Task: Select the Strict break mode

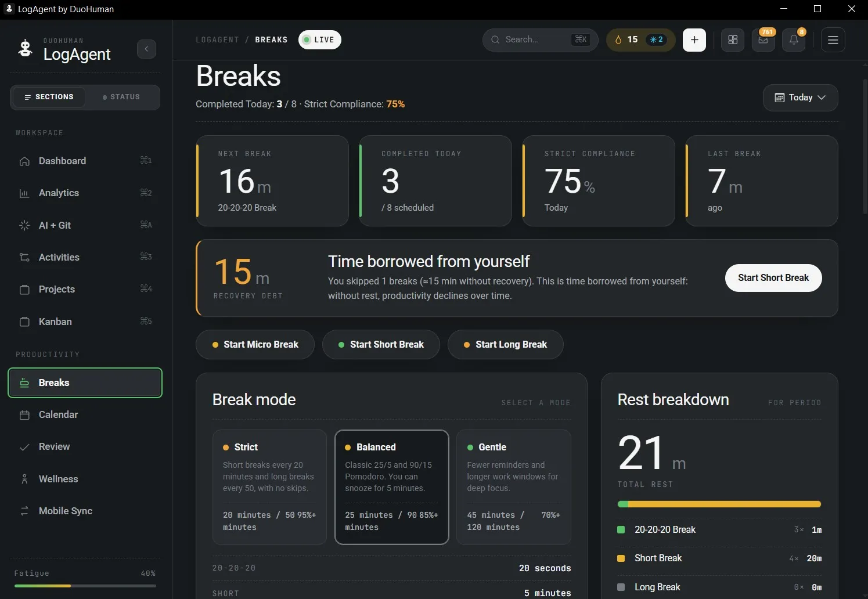Action: (269, 487)
